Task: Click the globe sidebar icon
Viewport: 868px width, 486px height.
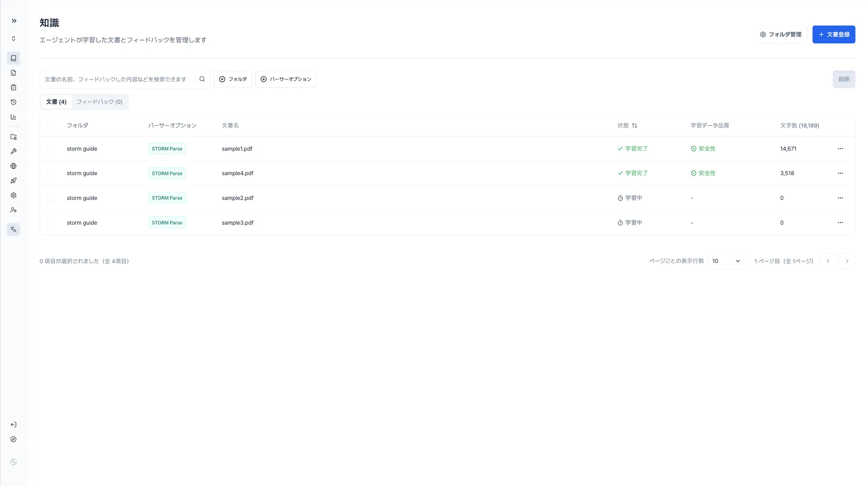Action: (x=14, y=166)
